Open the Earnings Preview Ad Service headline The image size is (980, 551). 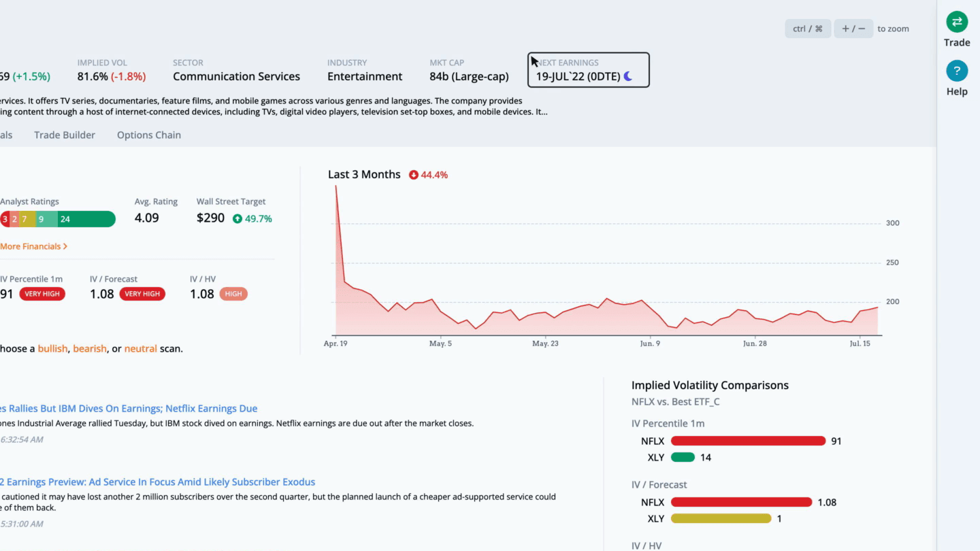tap(158, 482)
